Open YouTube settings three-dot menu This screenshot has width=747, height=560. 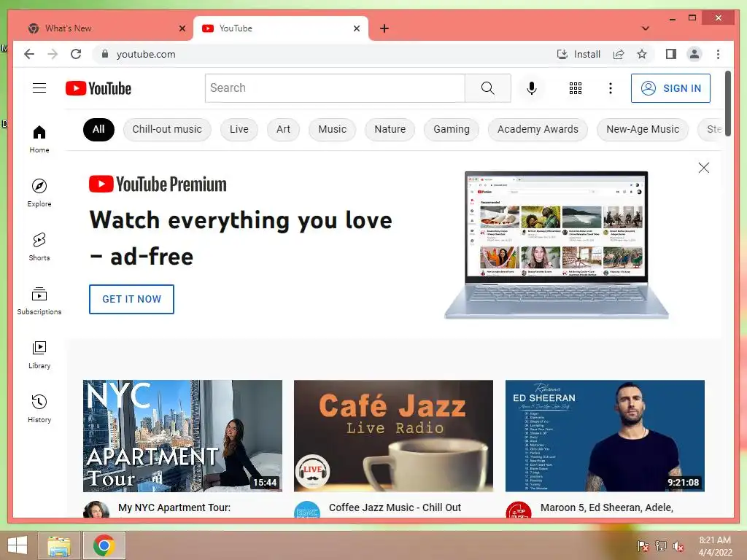point(611,88)
